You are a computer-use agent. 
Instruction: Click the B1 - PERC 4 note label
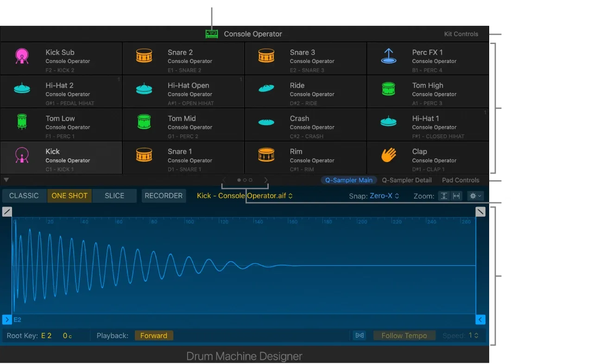pyautogui.click(x=427, y=70)
